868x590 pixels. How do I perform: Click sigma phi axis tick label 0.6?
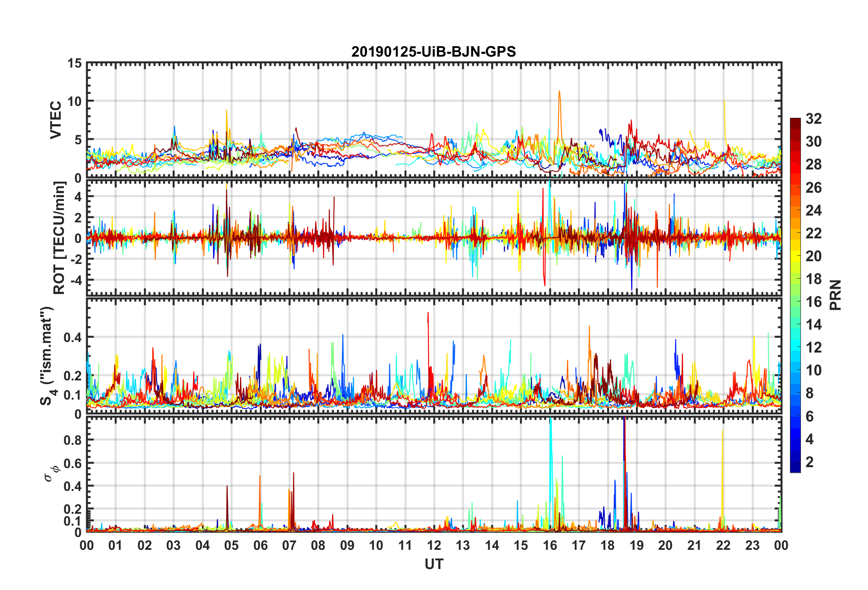pyautogui.click(x=73, y=463)
